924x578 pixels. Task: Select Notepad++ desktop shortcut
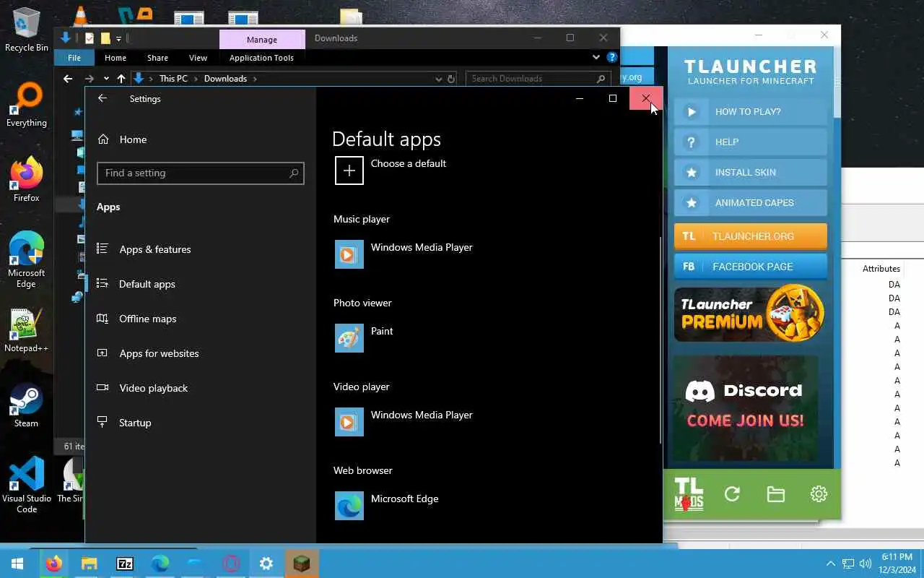click(27, 330)
